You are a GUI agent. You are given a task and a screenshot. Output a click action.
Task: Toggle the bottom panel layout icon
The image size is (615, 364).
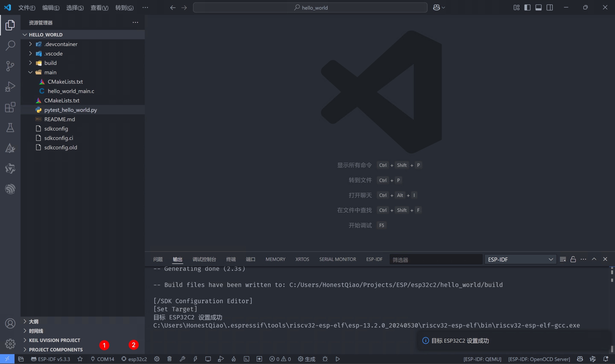pos(538,7)
